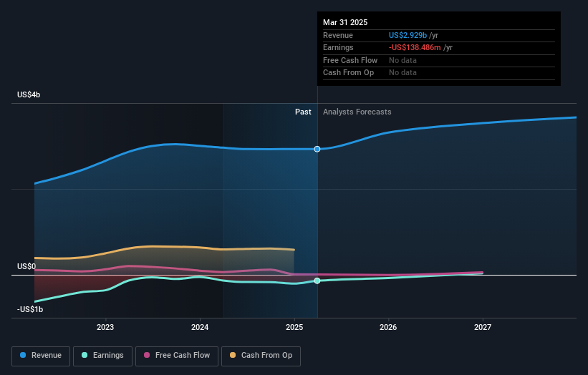The width and height of the screenshot is (588, 375).
Task: Click the US$2.929b revenue value
Action: tap(408, 35)
